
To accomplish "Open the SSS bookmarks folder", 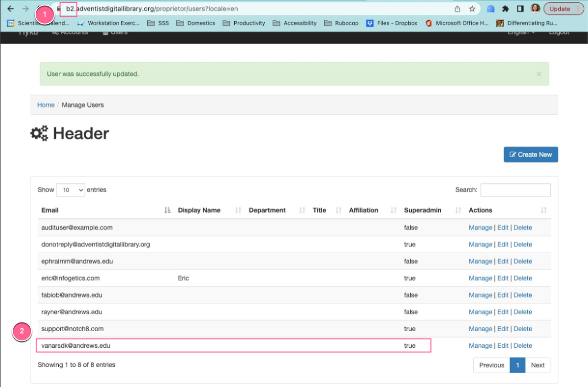I will pos(158,23).
